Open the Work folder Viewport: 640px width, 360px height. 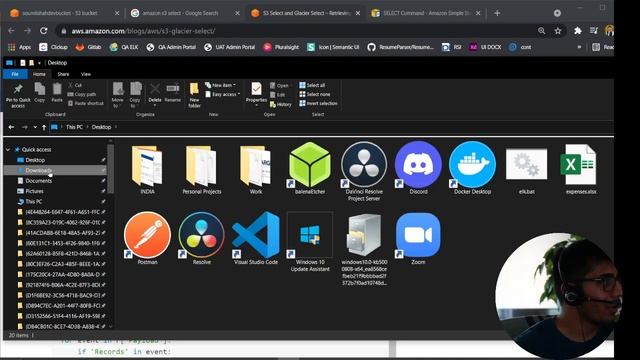pyautogui.click(x=256, y=169)
